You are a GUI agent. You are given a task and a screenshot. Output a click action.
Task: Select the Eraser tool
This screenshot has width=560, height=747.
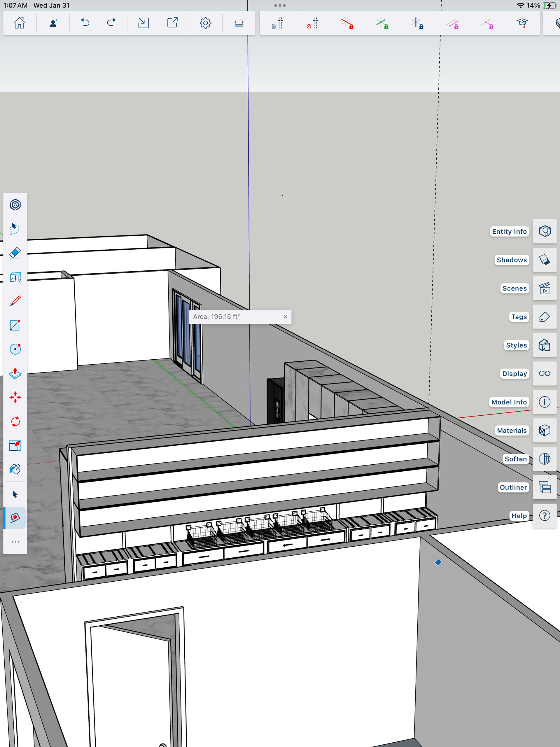click(15, 253)
